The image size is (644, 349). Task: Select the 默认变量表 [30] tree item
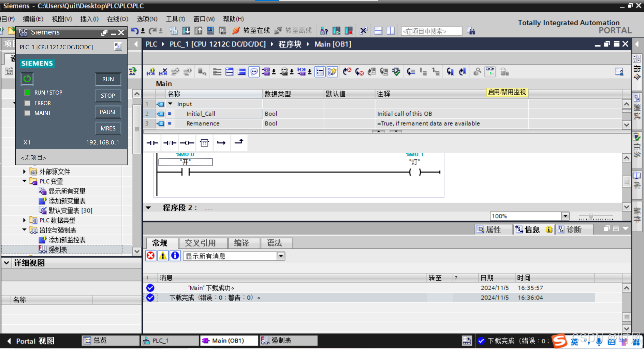click(70, 210)
